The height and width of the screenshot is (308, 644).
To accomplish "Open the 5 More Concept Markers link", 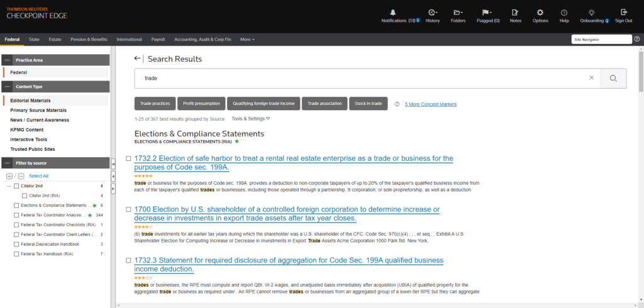I will point(430,104).
